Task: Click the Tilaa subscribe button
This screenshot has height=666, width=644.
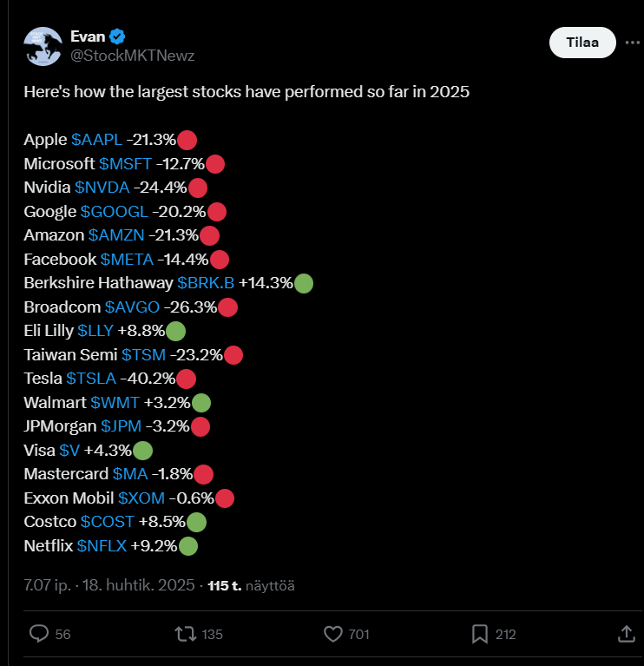Action: click(x=582, y=43)
